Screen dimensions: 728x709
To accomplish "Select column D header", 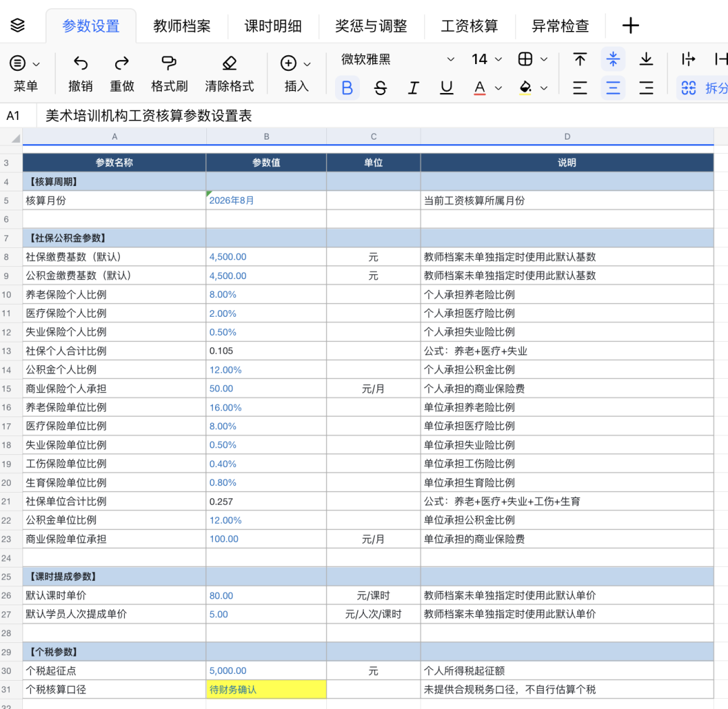I will click(567, 137).
